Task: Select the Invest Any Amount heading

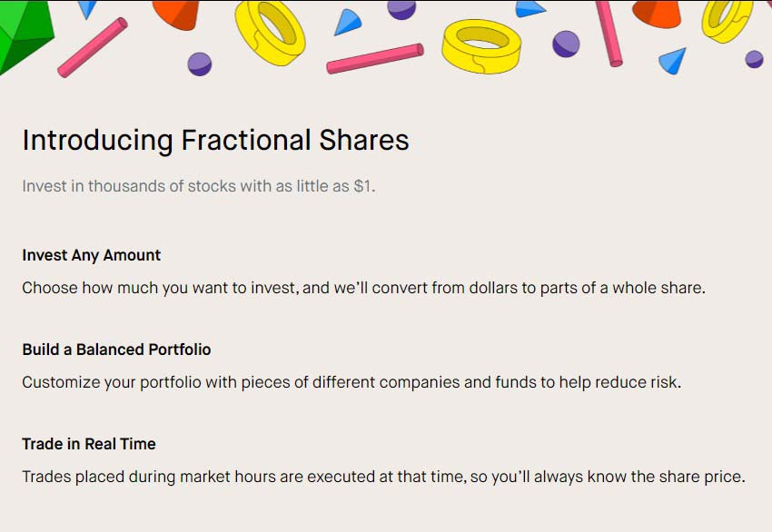Action: coord(92,255)
